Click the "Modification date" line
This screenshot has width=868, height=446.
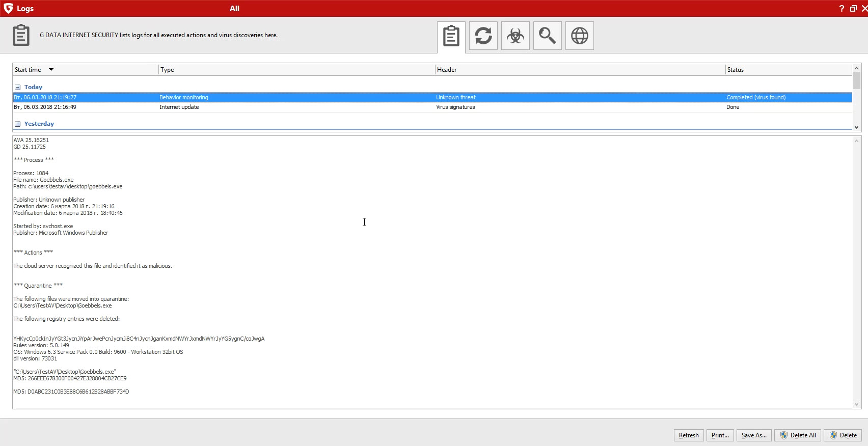(68, 213)
